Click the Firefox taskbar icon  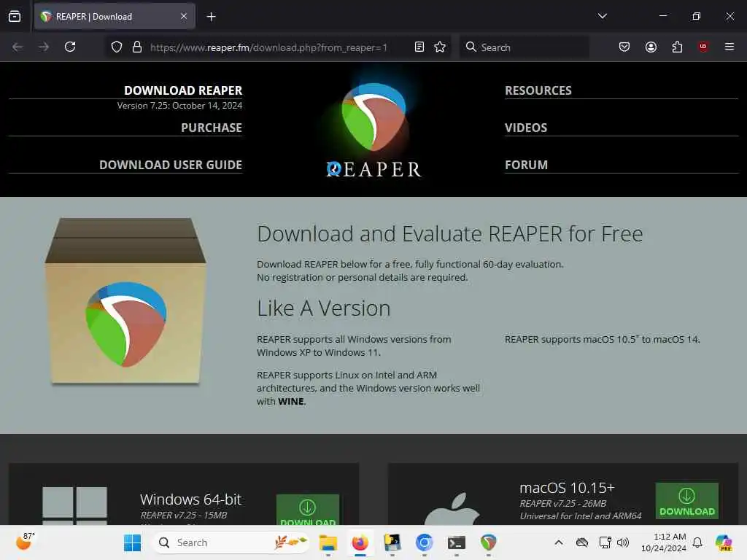360,542
